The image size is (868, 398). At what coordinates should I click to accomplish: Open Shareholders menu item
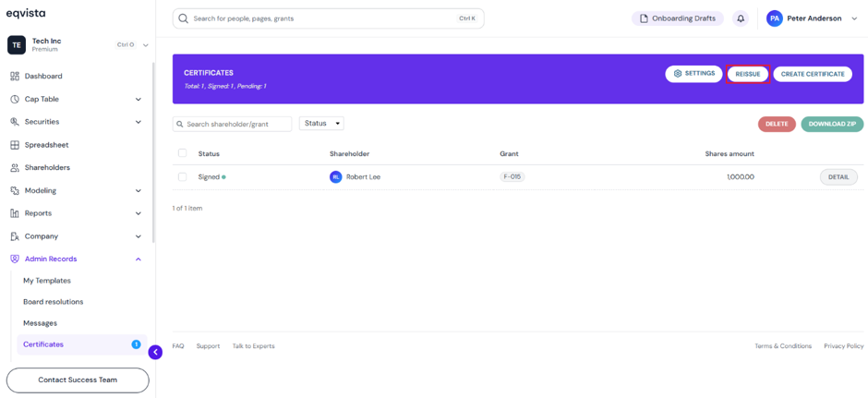click(47, 168)
